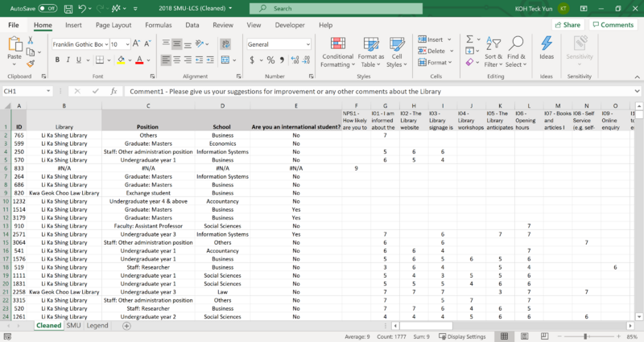Toggle Middle Align vertical alignment
This screenshot has height=342, width=644.
point(176,44)
